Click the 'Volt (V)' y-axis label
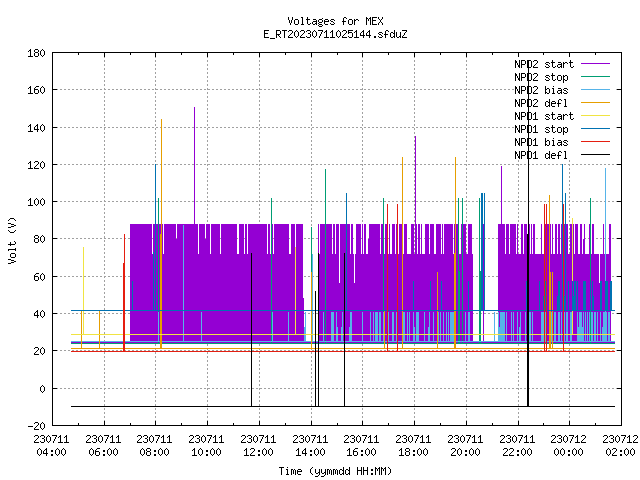640x480 pixels. pos(12,240)
